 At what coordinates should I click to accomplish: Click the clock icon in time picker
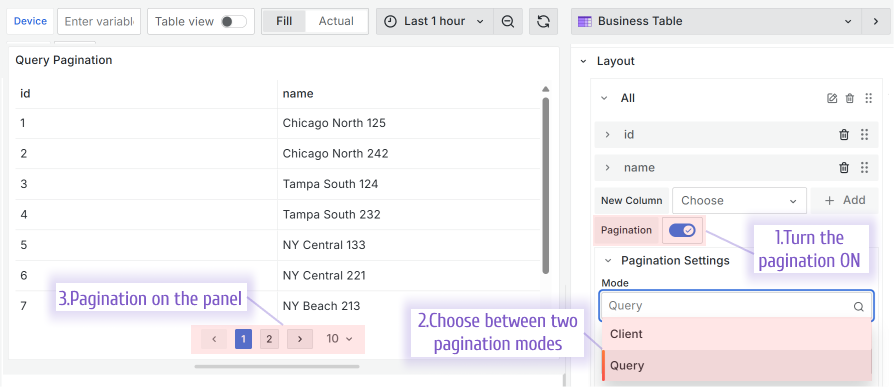[x=390, y=22]
